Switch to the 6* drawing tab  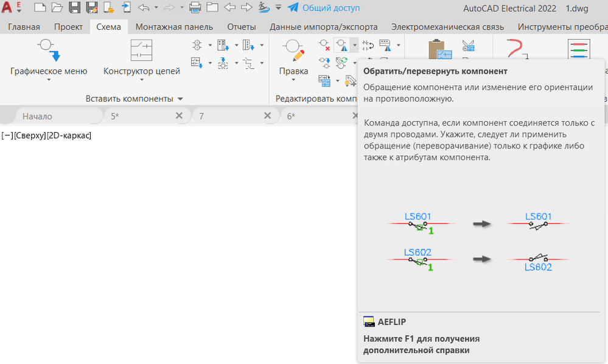[291, 116]
